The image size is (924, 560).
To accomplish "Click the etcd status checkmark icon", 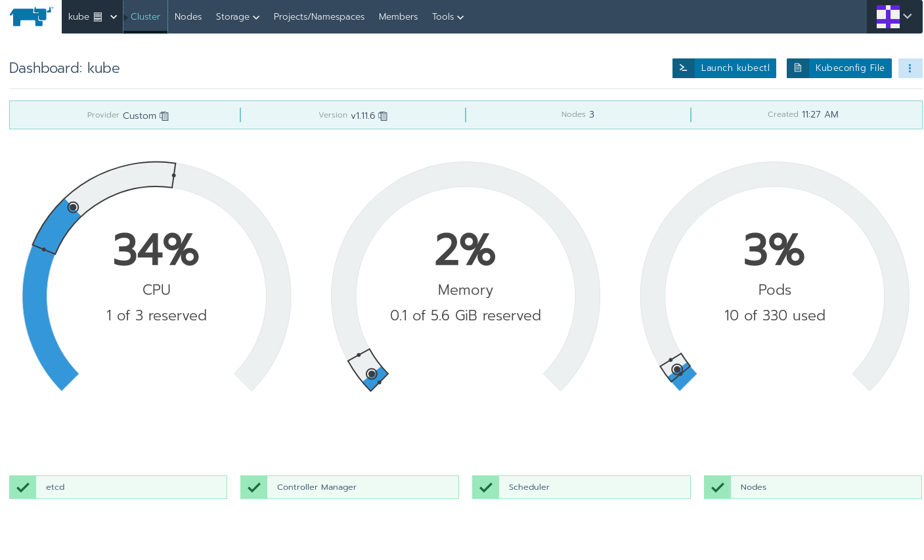I will click(x=23, y=487).
